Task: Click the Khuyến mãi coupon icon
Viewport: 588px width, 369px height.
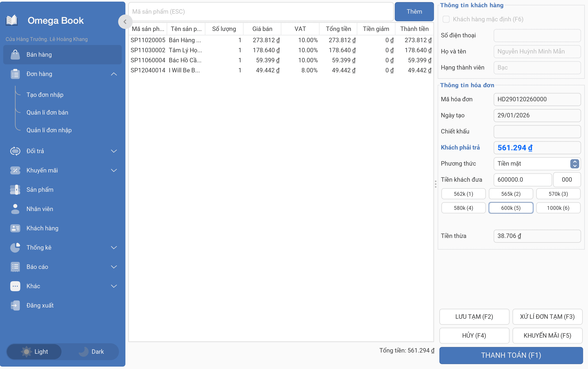Action: [x=15, y=170]
